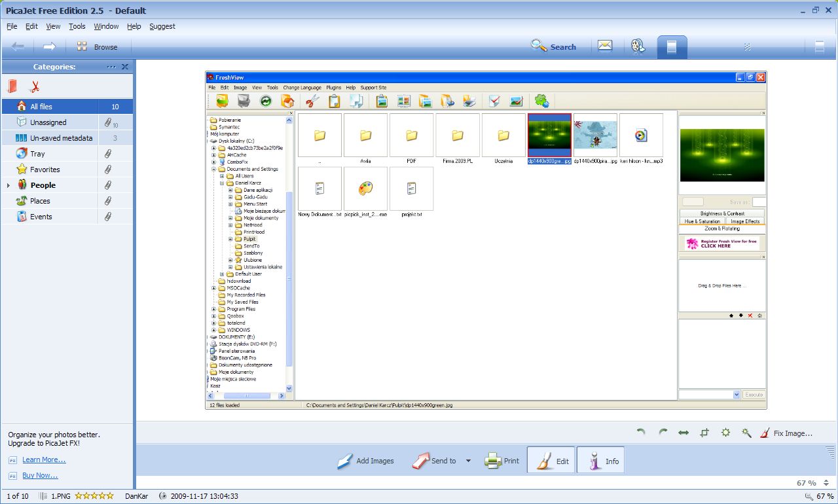Click the Forward arrow in the toolbar

(x=50, y=46)
